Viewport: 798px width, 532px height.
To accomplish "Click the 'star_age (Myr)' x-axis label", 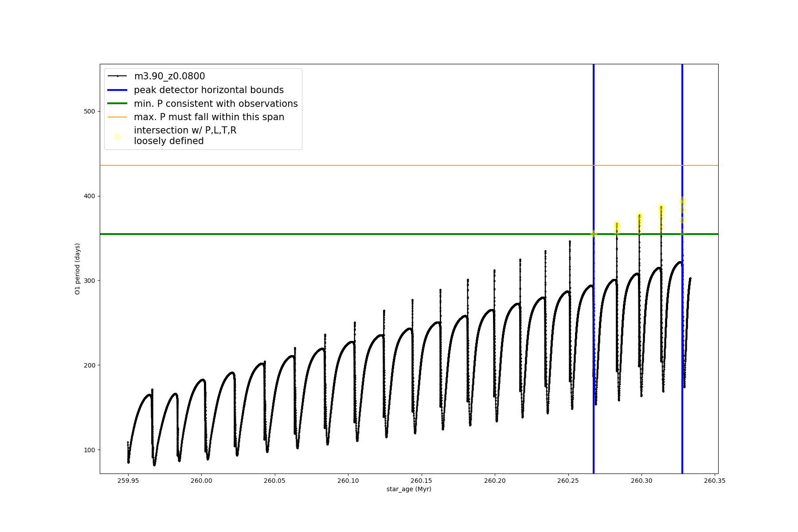I will pyautogui.click(x=409, y=489).
